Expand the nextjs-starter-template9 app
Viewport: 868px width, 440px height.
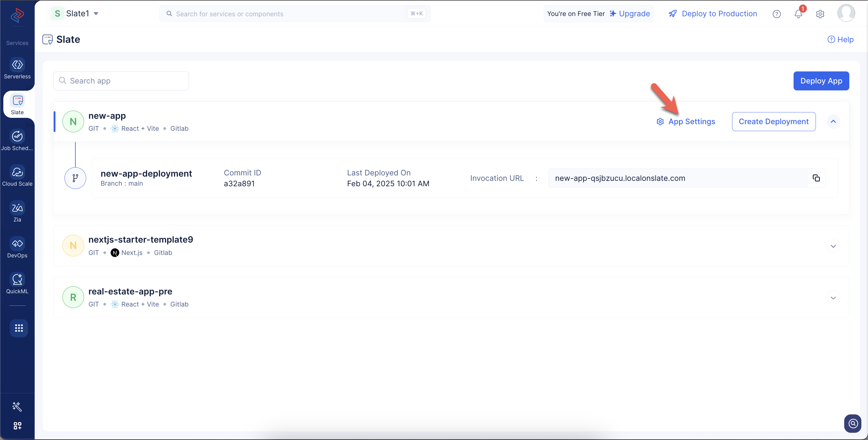833,246
